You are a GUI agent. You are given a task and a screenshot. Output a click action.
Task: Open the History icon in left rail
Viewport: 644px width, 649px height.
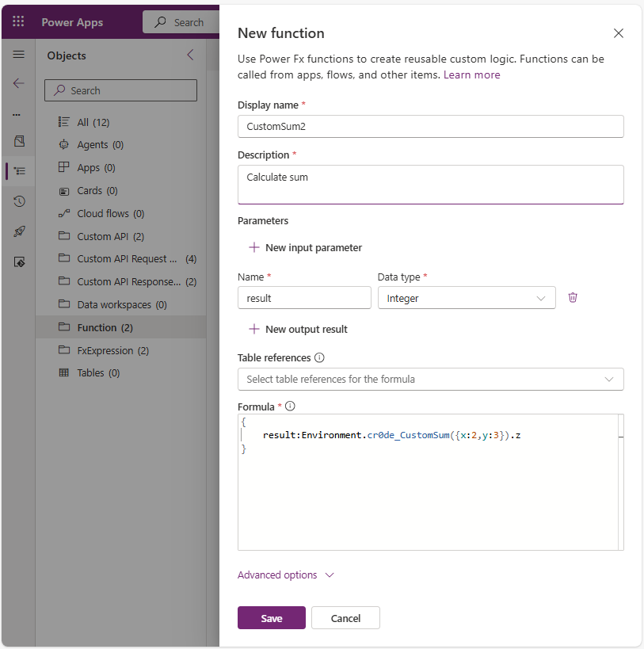[19, 201]
